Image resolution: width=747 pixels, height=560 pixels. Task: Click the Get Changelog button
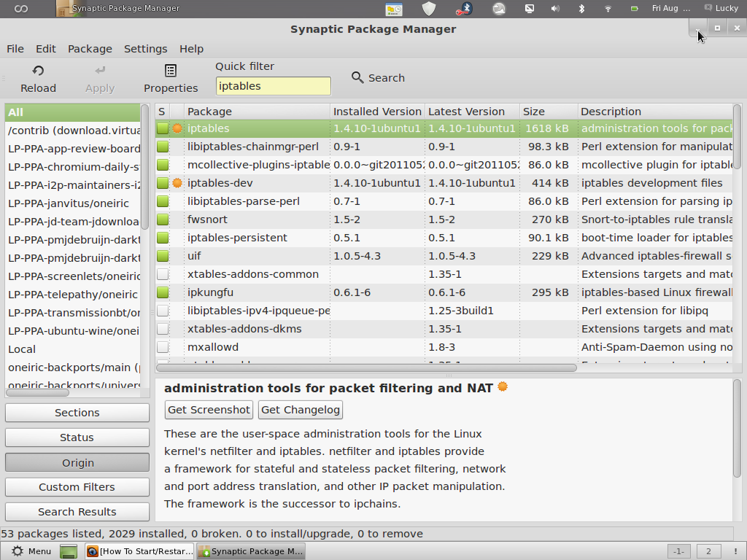[301, 410]
